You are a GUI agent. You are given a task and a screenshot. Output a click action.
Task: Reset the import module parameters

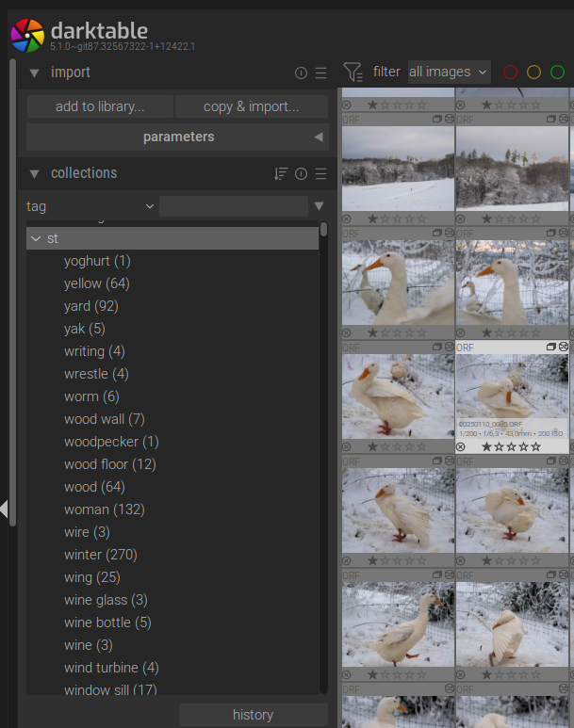(x=302, y=73)
